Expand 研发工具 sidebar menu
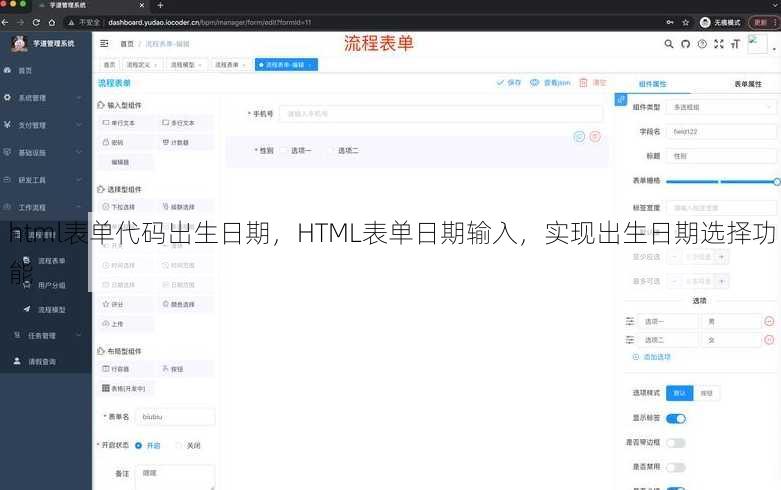 (46, 180)
